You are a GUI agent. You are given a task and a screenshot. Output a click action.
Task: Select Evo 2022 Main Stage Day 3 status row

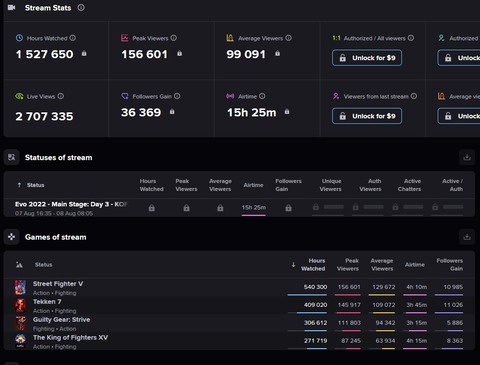(x=239, y=208)
